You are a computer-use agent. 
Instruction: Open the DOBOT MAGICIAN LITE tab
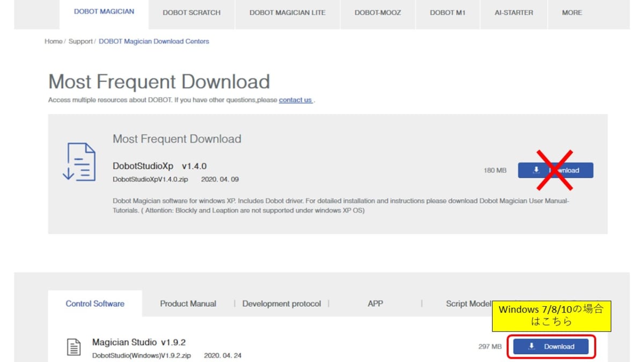coord(287,13)
